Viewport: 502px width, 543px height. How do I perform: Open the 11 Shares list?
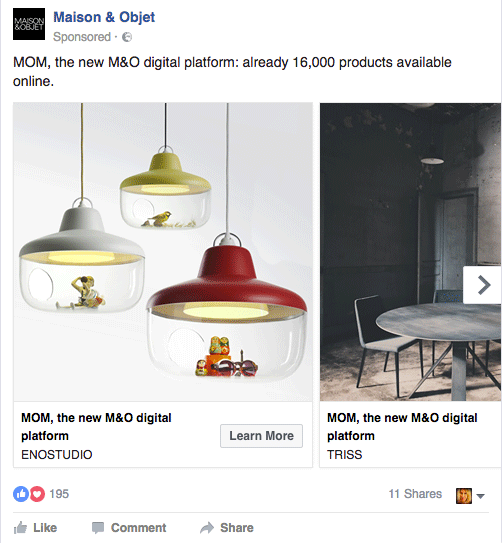(415, 494)
